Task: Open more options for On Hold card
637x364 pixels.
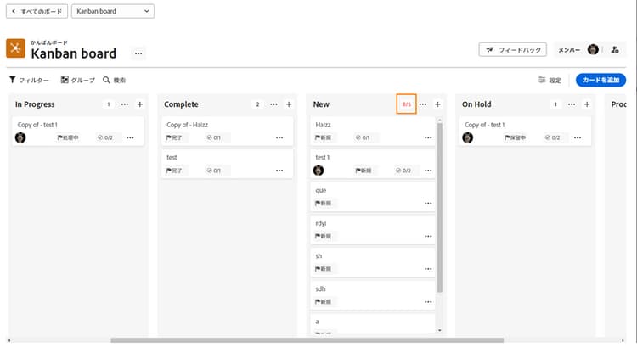Action: tap(578, 137)
